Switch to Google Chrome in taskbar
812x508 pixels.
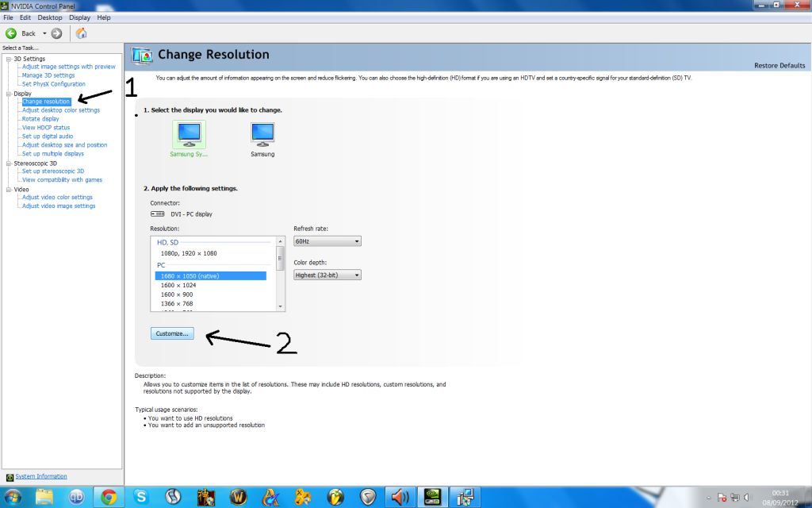109,497
